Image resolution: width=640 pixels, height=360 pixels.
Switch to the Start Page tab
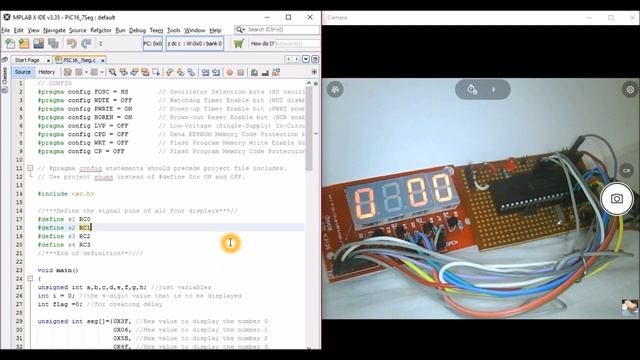(x=27, y=60)
